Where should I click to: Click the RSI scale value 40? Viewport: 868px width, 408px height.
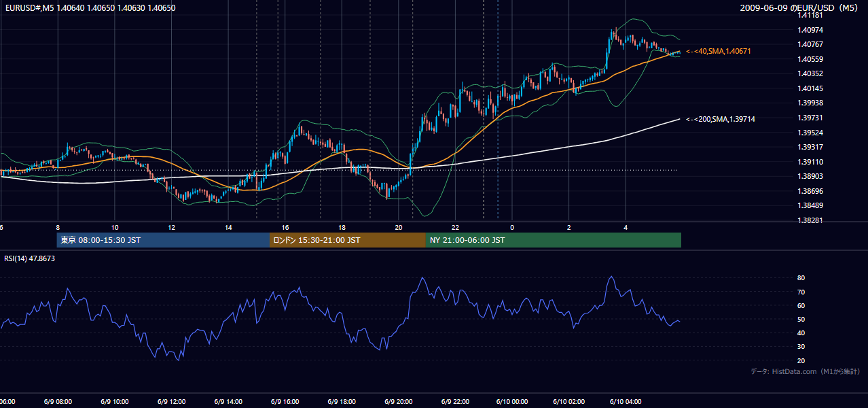point(801,333)
